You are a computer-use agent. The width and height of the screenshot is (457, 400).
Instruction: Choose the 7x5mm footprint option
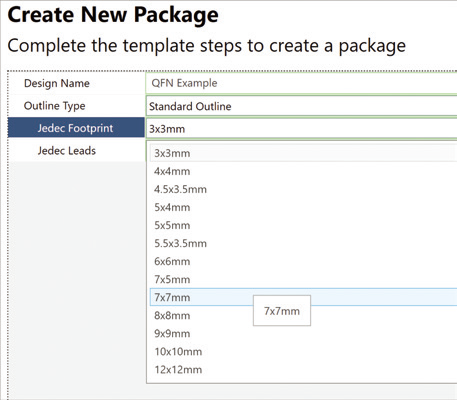point(303,279)
